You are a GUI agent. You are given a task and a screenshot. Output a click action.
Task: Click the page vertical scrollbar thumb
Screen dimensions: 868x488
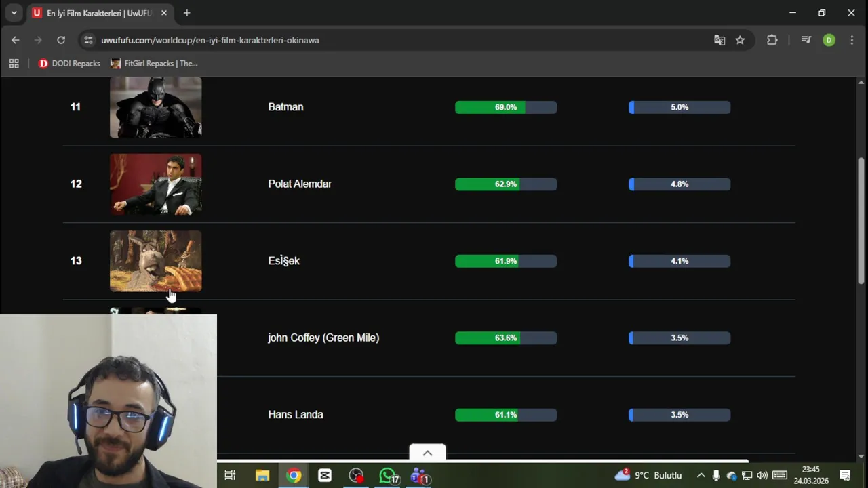pos(861,220)
